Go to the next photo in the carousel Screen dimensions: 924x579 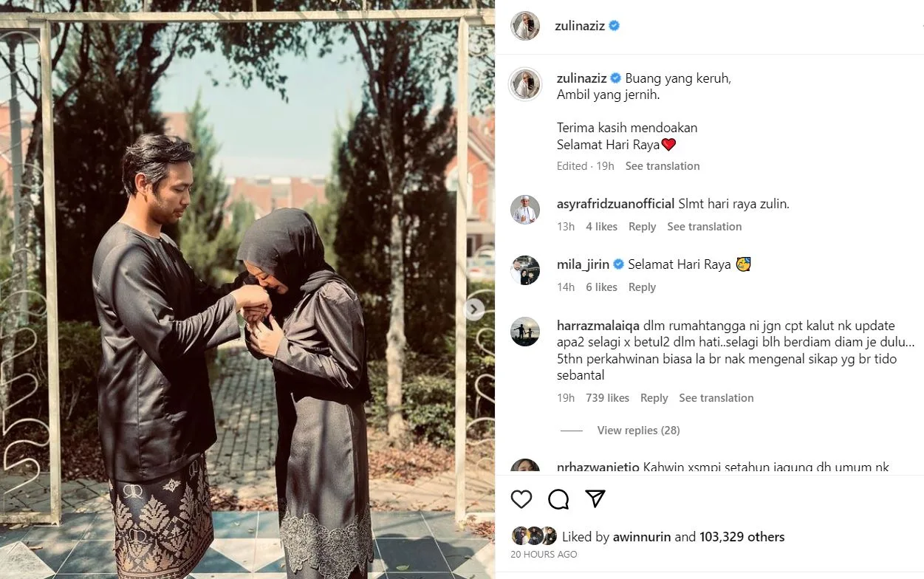coord(474,309)
